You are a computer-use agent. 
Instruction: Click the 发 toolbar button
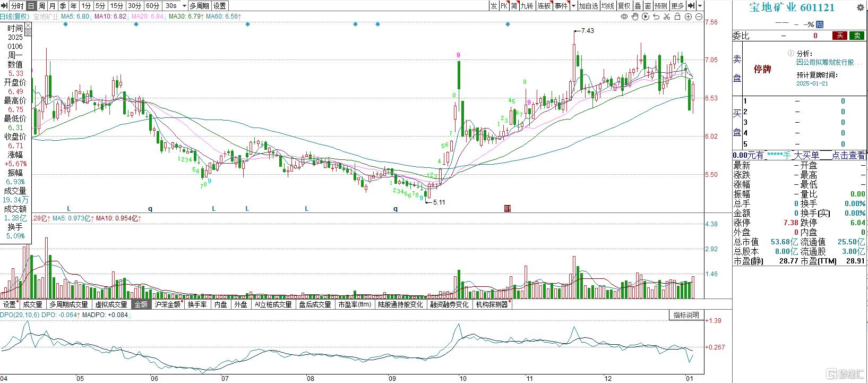point(494,6)
